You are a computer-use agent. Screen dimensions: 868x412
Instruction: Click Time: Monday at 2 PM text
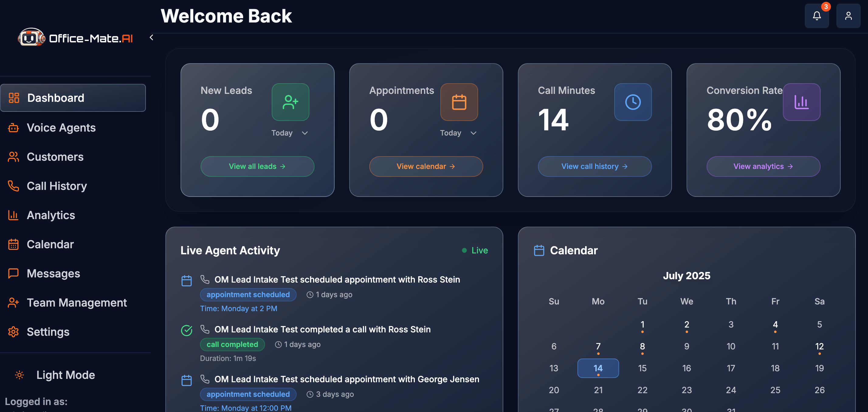coord(239,309)
